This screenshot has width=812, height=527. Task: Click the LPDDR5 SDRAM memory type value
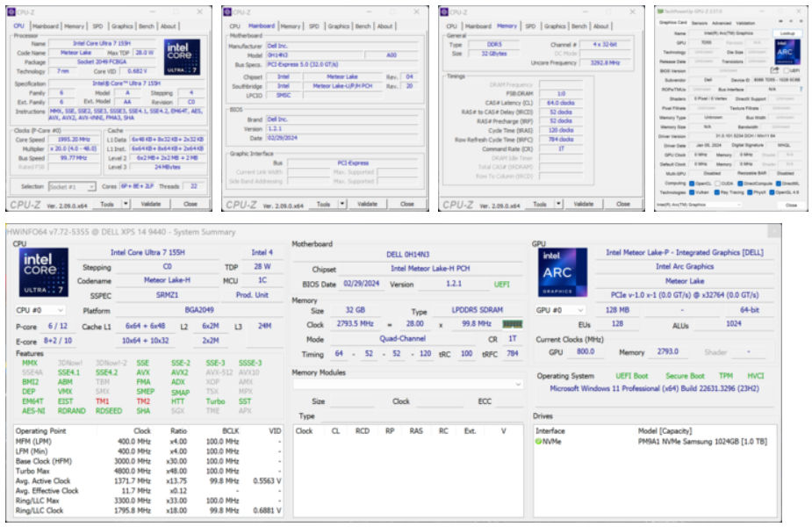[x=477, y=310]
